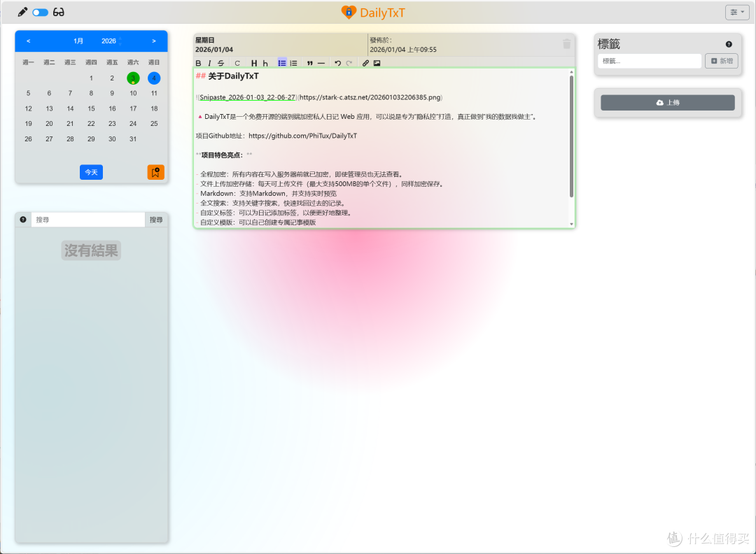Click the 搜尋 search button
This screenshot has height=554, width=756.
156,220
